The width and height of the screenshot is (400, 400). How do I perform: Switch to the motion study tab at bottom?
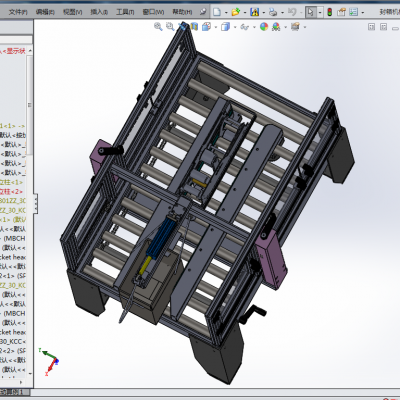[x=13, y=392]
